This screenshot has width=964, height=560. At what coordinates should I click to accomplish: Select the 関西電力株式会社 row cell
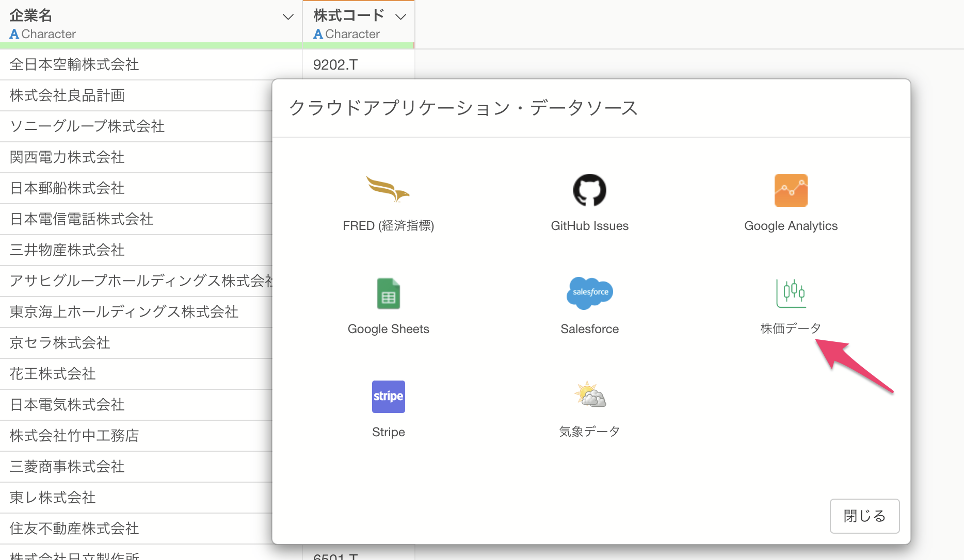point(67,157)
